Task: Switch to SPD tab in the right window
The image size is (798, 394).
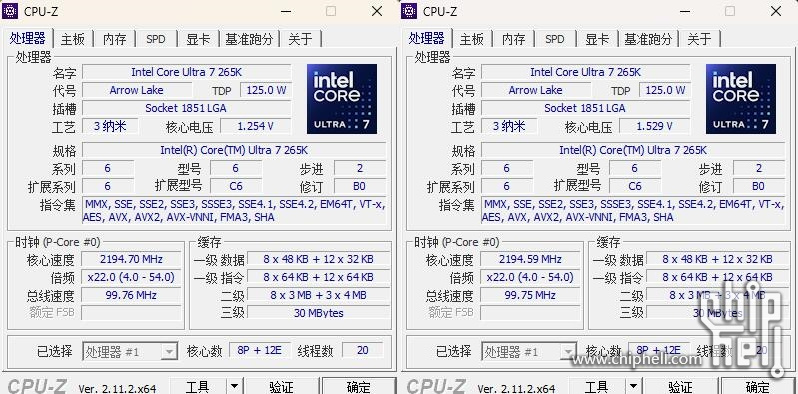Action: [555, 39]
